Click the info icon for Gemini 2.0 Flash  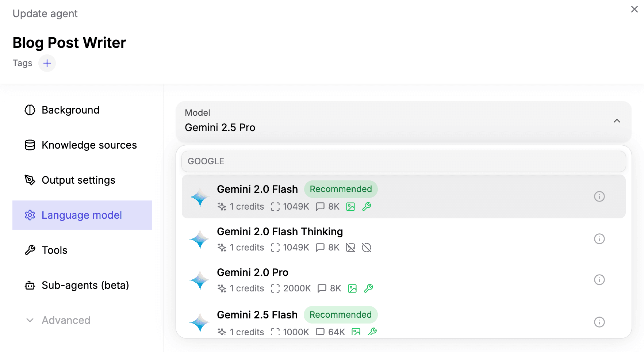[x=599, y=196]
